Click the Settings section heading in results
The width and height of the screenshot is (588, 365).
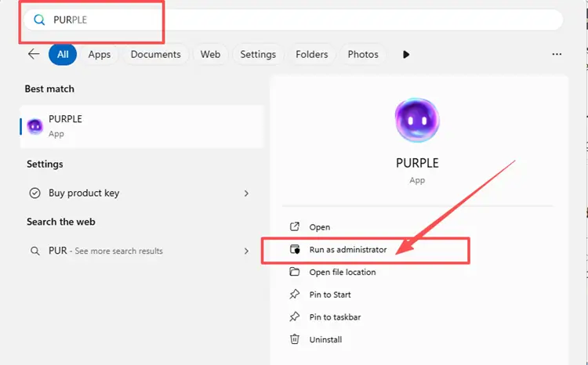pos(45,164)
